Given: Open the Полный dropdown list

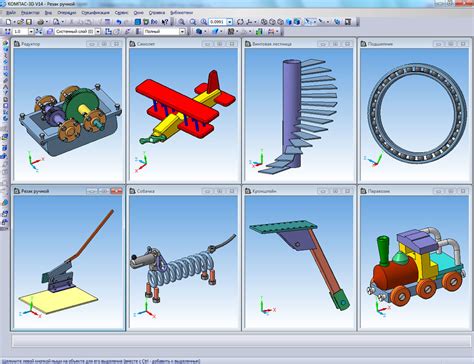Looking at the screenshot, I should (x=182, y=31).
